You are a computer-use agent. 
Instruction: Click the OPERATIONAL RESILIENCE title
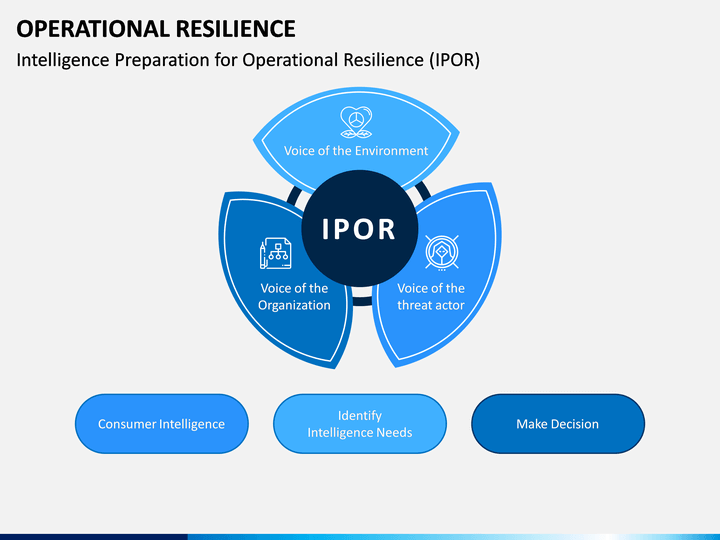click(x=156, y=28)
